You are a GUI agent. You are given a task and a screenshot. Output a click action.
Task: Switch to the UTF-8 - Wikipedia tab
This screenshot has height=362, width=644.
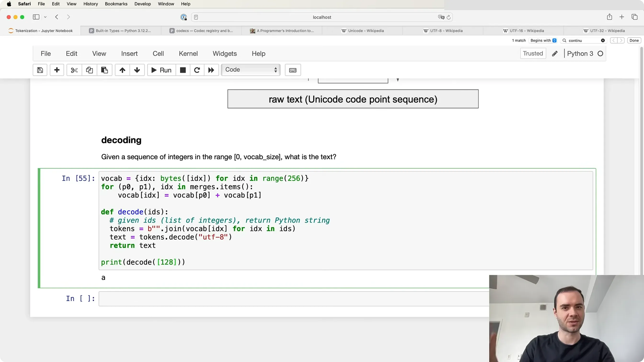click(443, 31)
